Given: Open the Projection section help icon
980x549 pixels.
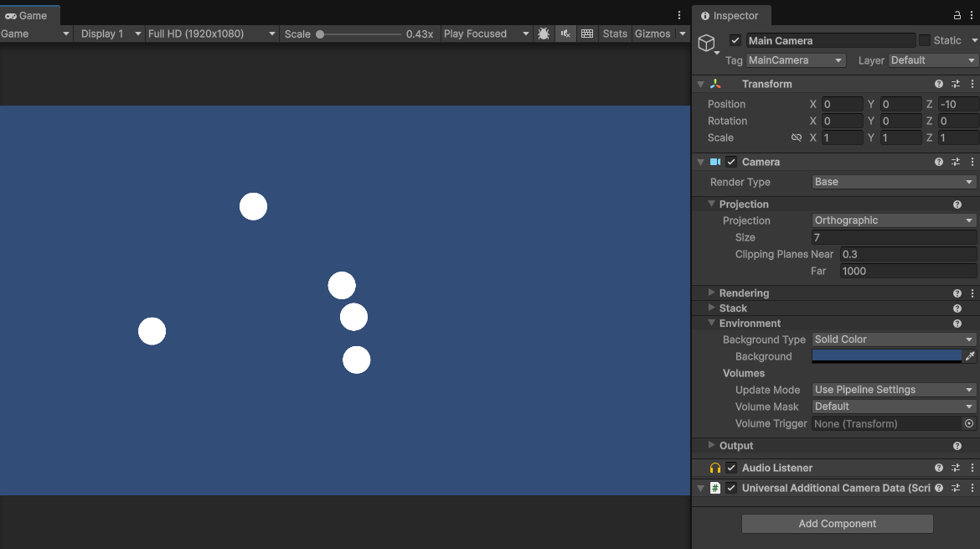Looking at the screenshot, I should tap(957, 205).
